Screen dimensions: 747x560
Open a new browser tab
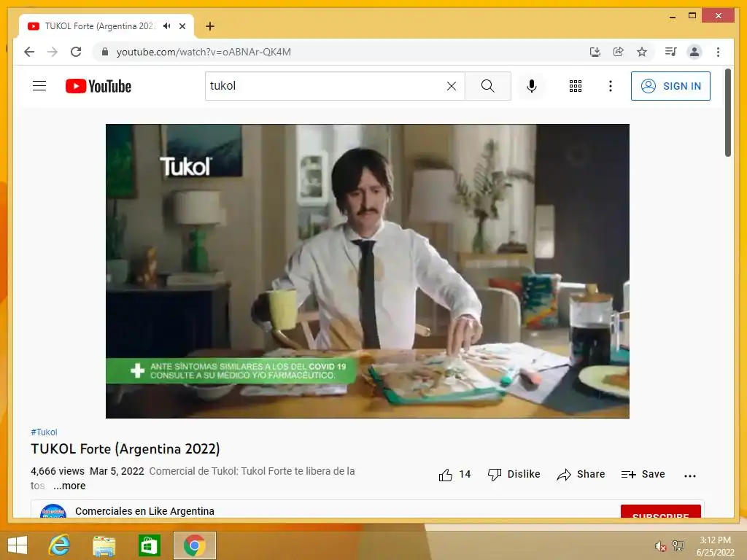pyautogui.click(x=209, y=26)
